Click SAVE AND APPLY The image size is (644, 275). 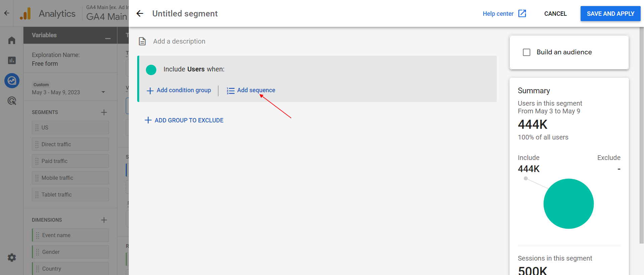(610, 14)
